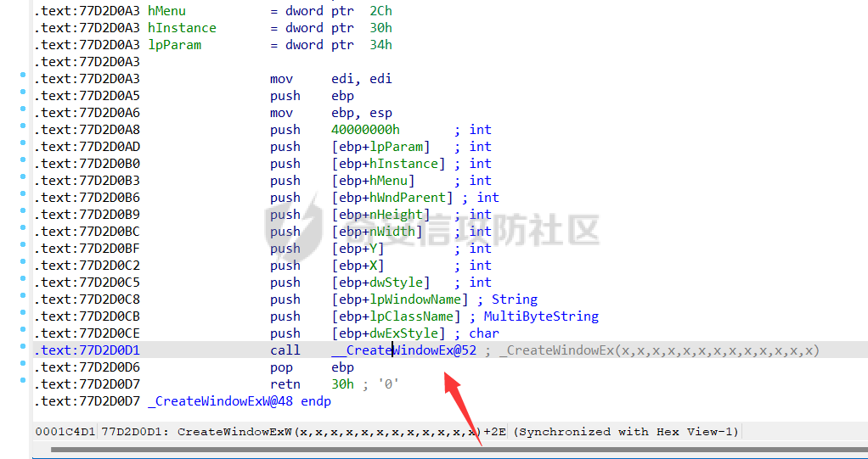The image size is (868, 459).
Task: Toggle breakpoint dot at call __CreateWindowEx@52 line
Action: tap(23, 346)
